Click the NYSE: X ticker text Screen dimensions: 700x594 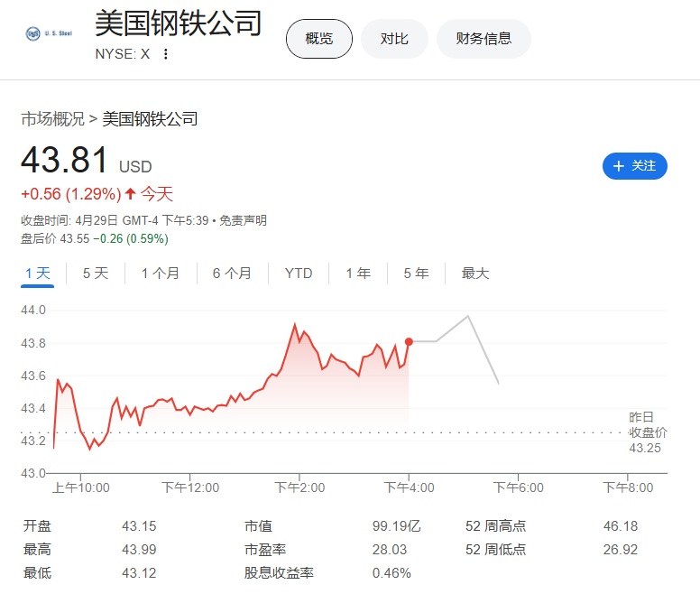tap(123, 54)
